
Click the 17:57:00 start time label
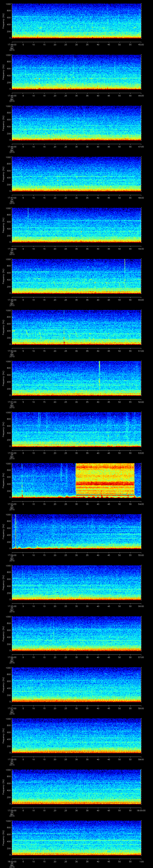click(12, 708)
